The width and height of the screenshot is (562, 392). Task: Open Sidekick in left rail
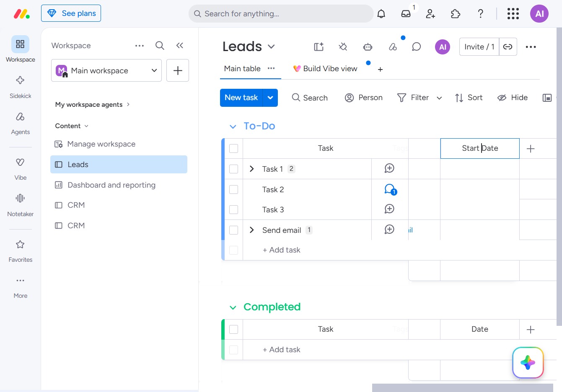tap(20, 86)
